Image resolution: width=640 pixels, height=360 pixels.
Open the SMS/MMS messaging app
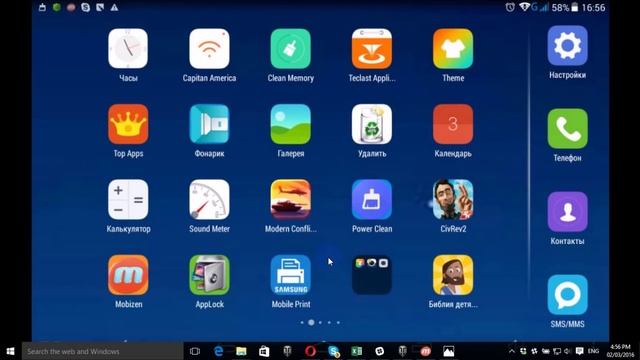tap(567, 295)
